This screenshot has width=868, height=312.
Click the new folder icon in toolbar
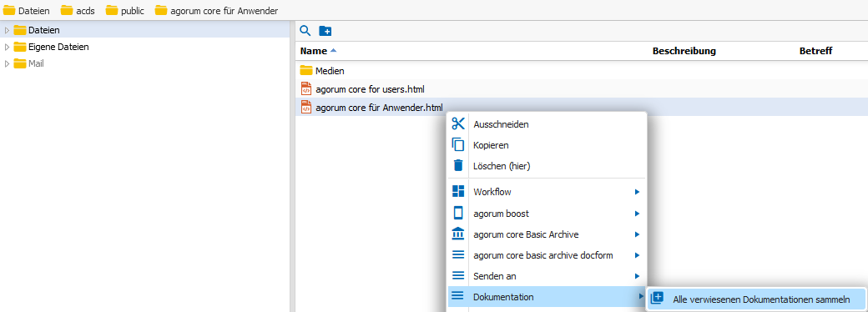(325, 31)
